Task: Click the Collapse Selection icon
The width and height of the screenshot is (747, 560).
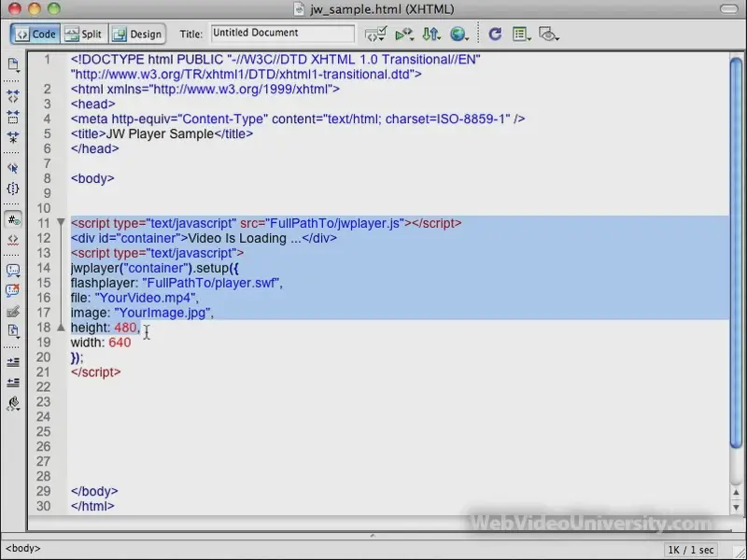Action: point(13,117)
